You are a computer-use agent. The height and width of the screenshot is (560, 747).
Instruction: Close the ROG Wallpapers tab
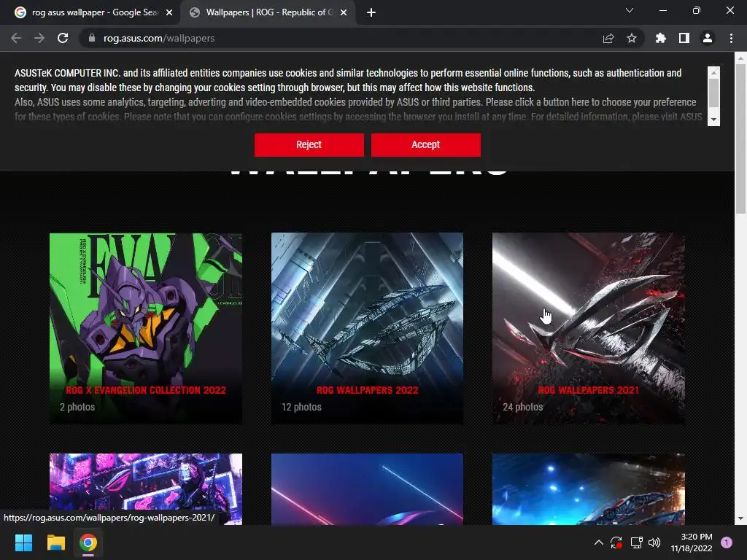point(344,13)
